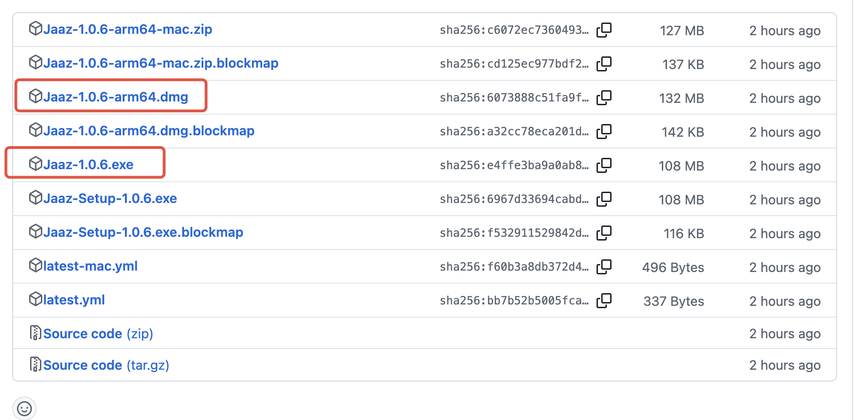868x420 pixels.
Task: Copy sha256 hash for latest.yml
Action: (x=604, y=301)
